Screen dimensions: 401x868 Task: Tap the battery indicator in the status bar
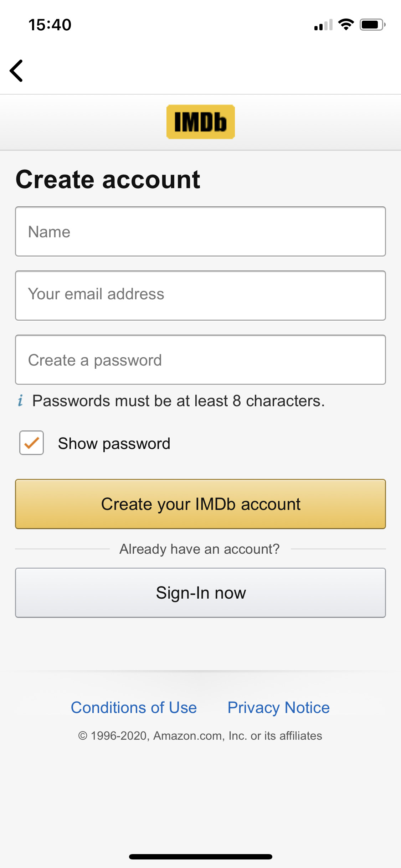(371, 24)
